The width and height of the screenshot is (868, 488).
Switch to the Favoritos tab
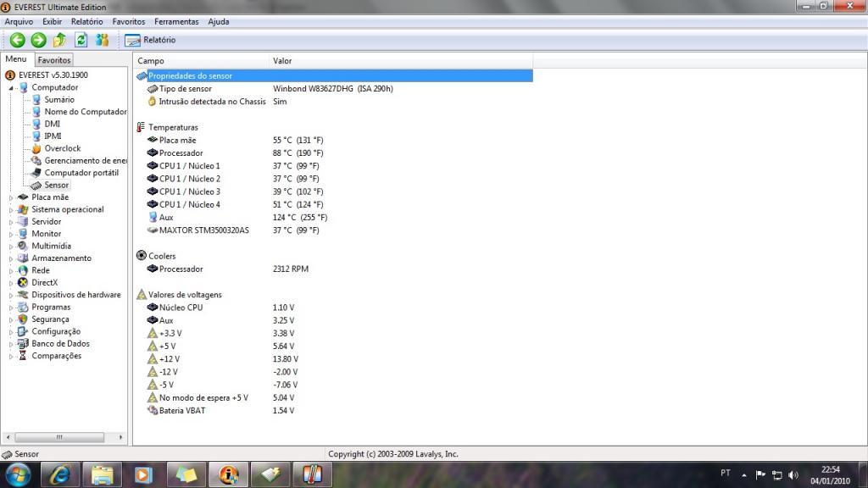pyautogui.click(x=54, y=60)
